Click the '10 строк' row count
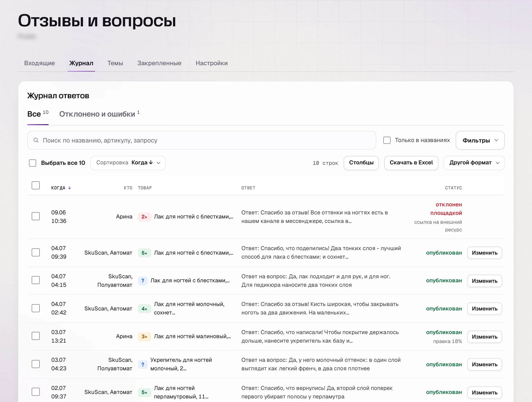Viewport: 532px width, 402px height. pos(325,163)
